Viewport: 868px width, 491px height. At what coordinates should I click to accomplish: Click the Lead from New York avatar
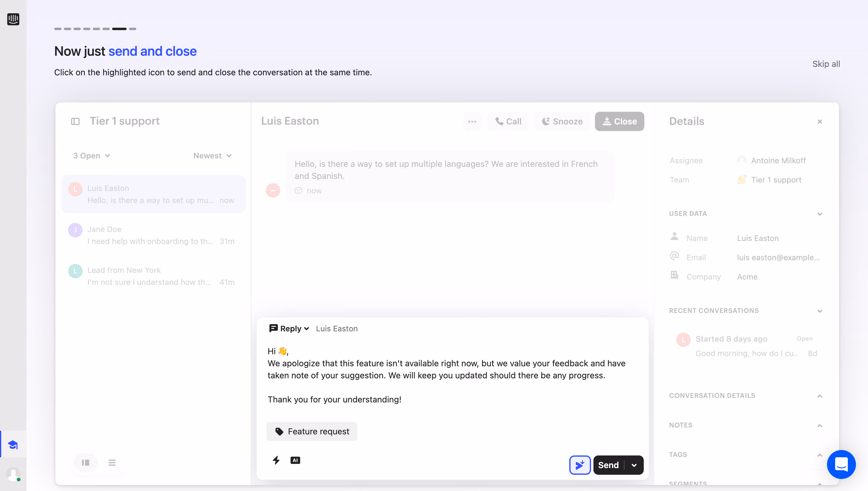click(x=75, y=271)
